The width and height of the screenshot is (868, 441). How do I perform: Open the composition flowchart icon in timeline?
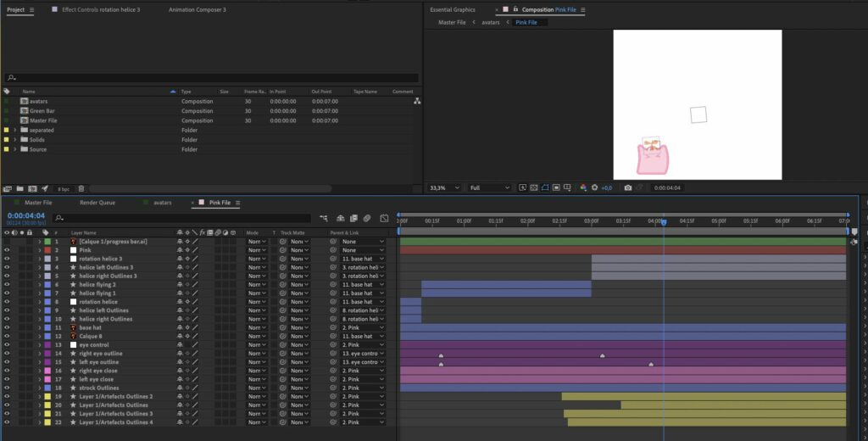tap(325, 218)
